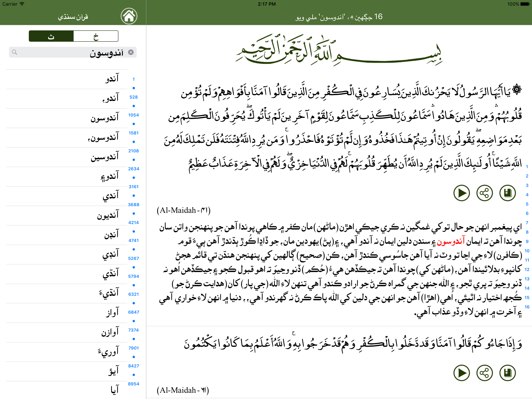Jump to result 5 in results index
The image size is (532, 399).
click(x=527, y=204)
